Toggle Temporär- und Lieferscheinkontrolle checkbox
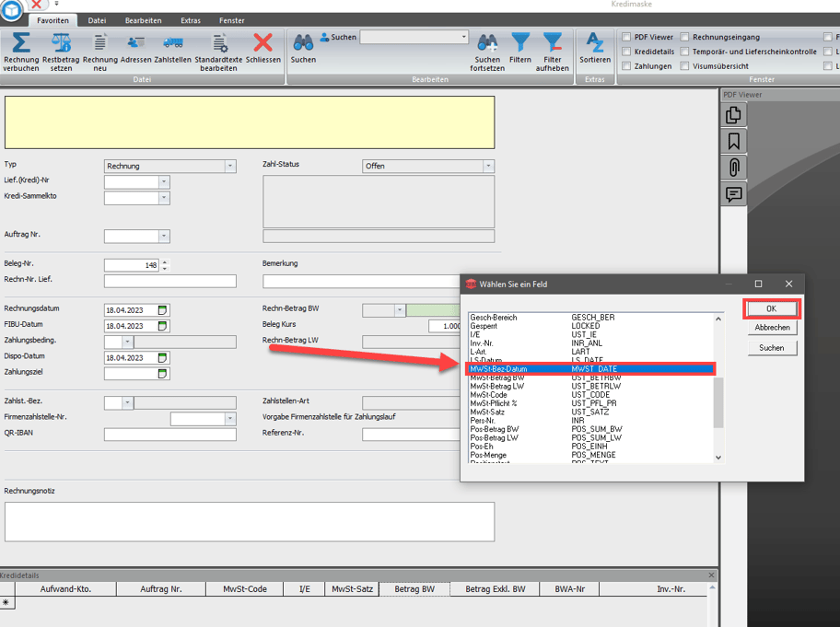The height and width of the screenshot is (627, 840). 684,52
